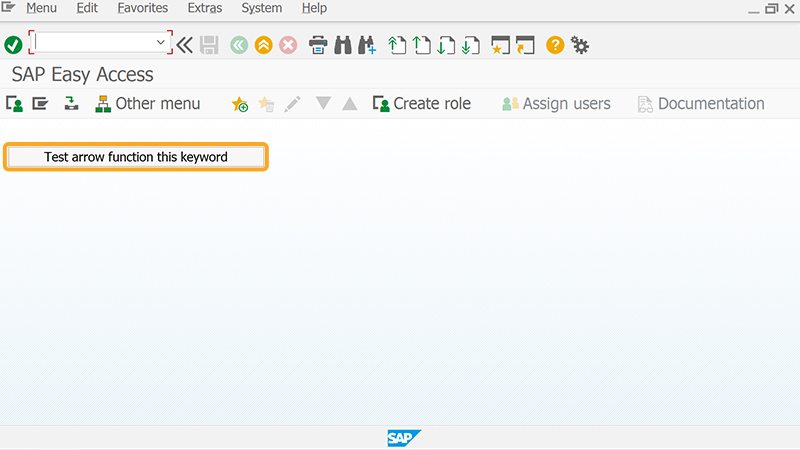Click the Find Next binoculars-plus icon
This screenshot has width=800, height=450.
tap(367, 45)
